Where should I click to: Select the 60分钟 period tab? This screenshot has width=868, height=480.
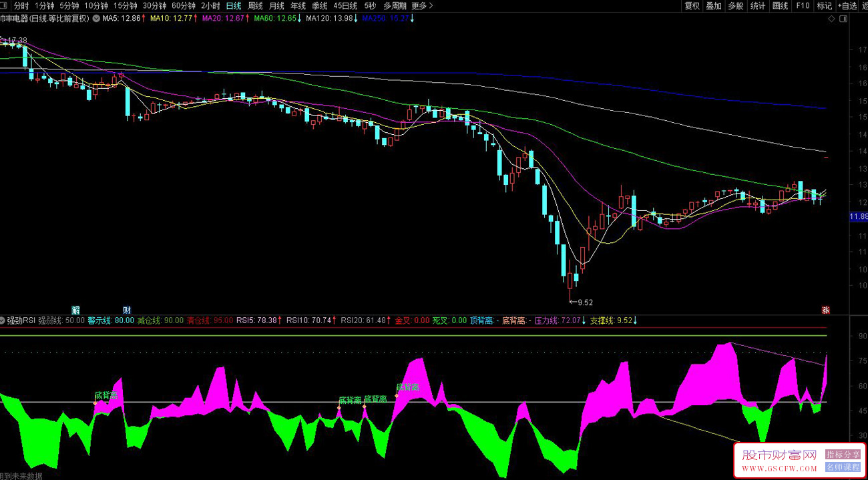(184, 5)
